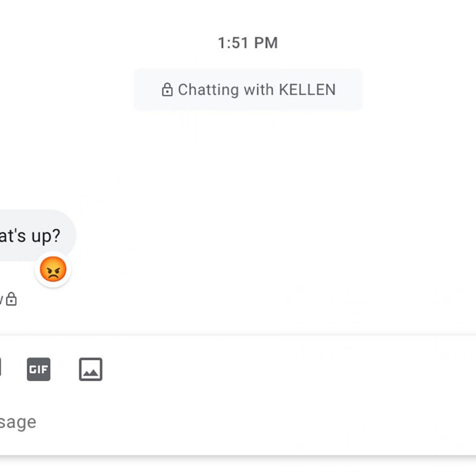Click the small lock icon under the message

tap(12, 299)
